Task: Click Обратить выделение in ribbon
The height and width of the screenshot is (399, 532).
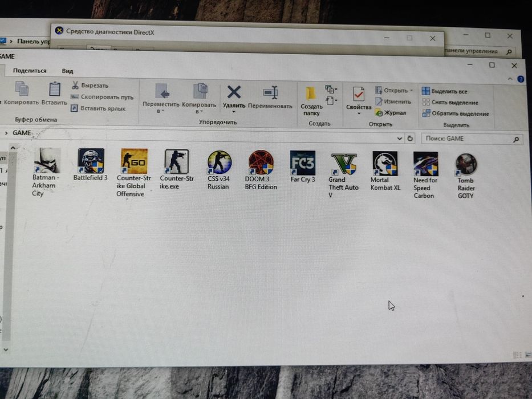Action: point(456,113)
